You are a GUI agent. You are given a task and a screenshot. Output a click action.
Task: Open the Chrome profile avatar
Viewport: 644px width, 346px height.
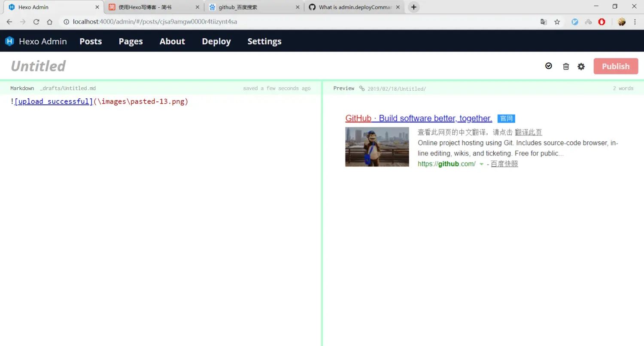(x=621, y=22)
